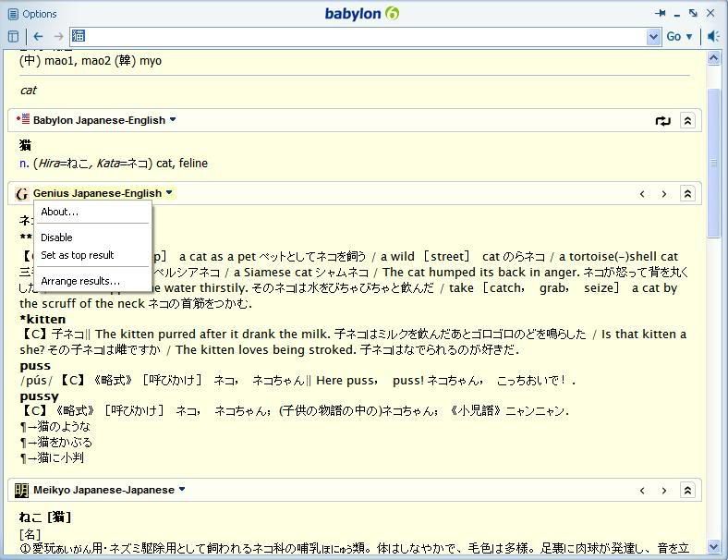Click the ねこ [猫] Meikyo headword
728x560 pixels.
click(45, 517)
